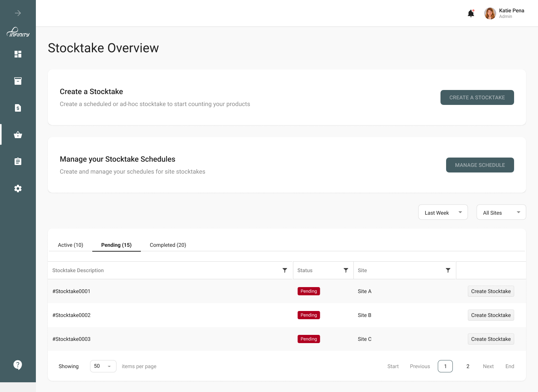
Task: Click the Katie Pena user name
Action: coord(511,10)
